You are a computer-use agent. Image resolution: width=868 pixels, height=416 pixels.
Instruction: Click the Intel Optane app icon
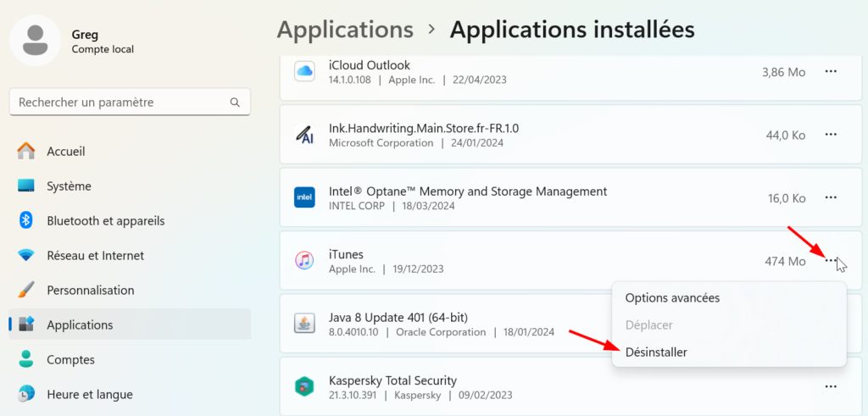[x=304, y=197]
